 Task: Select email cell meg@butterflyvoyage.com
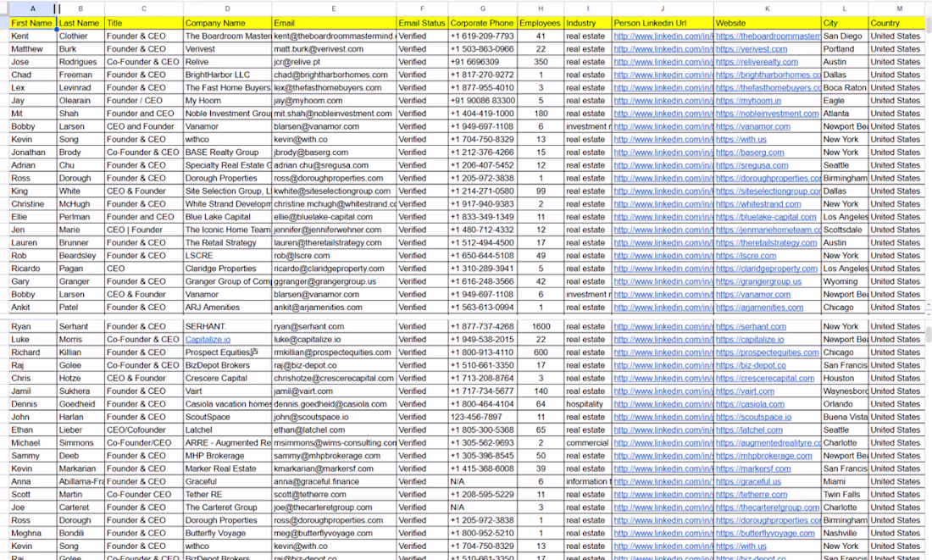tap(334, 533)
